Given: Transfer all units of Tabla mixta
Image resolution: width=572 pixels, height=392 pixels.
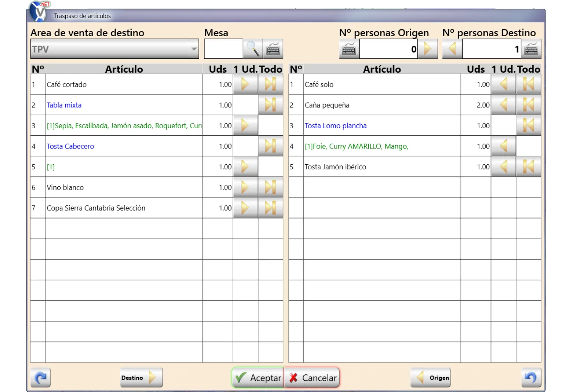Looking at the screenshot, I should 271,105.
